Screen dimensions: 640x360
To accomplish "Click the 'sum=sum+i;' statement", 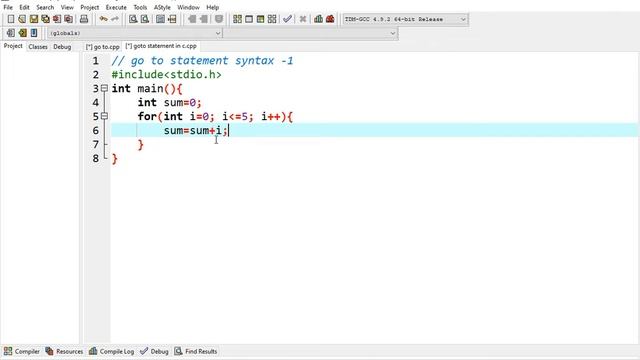I will (x=196, y=130).
